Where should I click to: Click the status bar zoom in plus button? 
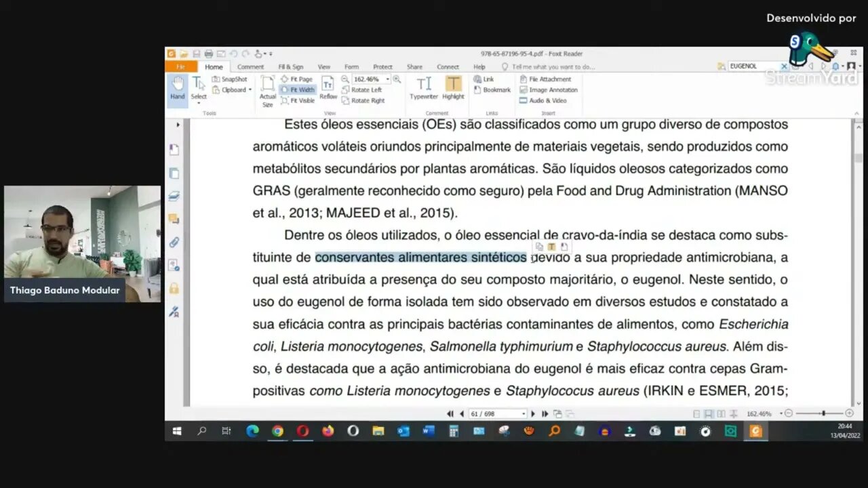pyautogui.click(x=849, y=413)
